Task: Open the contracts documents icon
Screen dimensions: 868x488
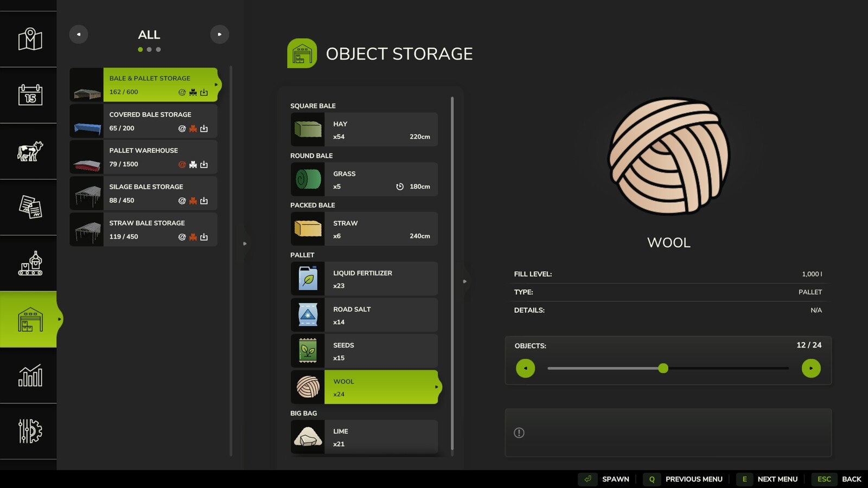Action: coord(29,208)
